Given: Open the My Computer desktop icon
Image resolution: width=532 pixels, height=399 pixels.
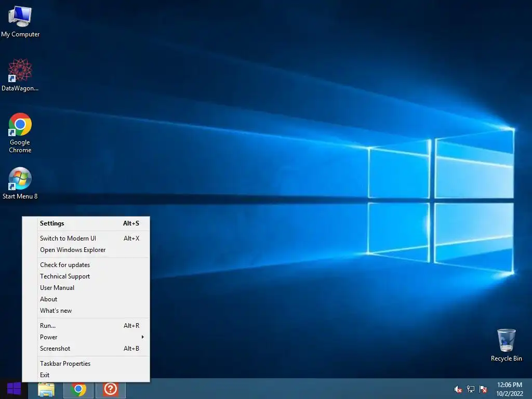Looking at the screenshot, I should pyautogui.click(x=20, y=21).
